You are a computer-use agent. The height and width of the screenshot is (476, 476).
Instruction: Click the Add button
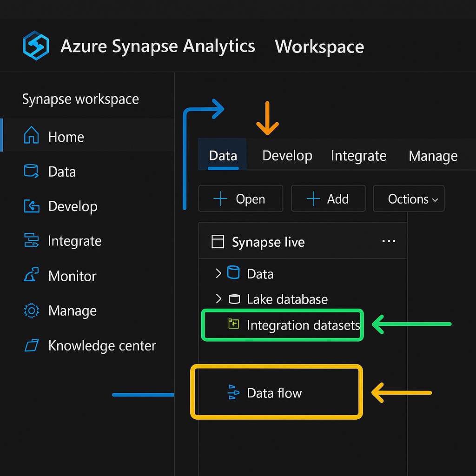click(x=328, y=198)
